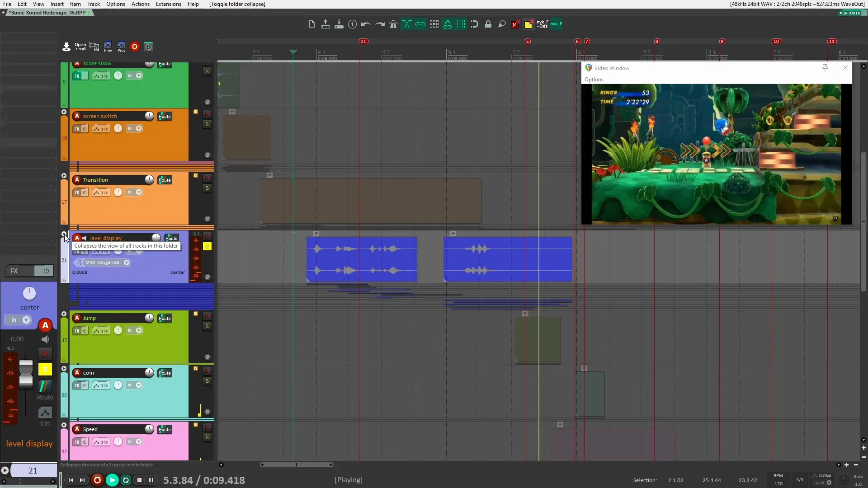Solo the Transition track
Image resolution: width=868 pixels, height=488 pixels.
click(x=207, y=188)
